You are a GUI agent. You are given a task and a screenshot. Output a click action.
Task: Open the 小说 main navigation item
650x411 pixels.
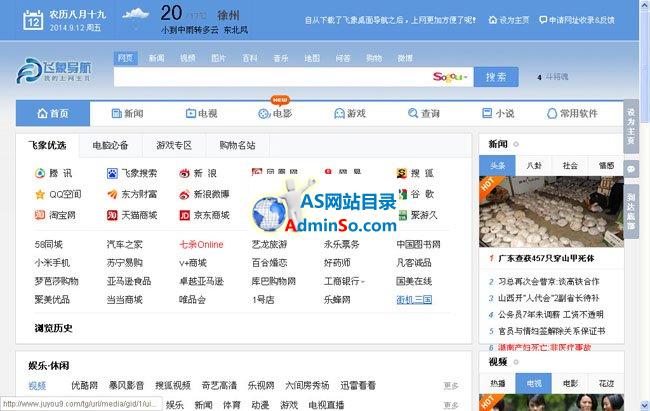pyautogui.click(x=498, y=113)
